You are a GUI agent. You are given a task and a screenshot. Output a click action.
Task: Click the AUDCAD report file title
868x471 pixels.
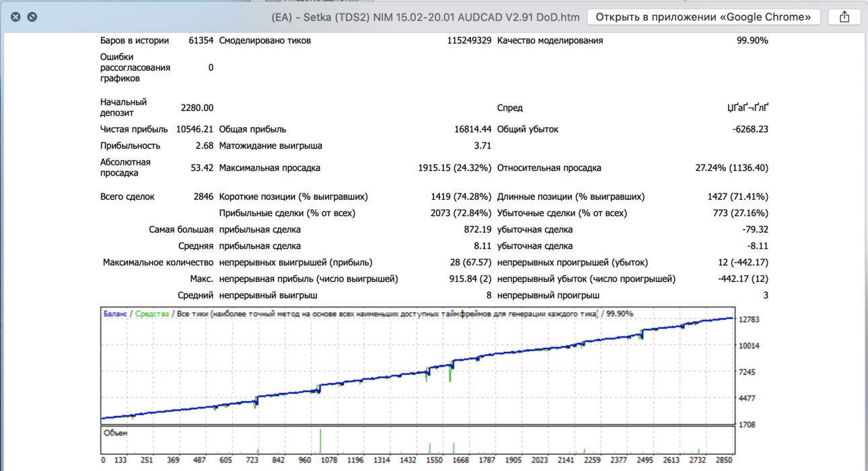click(x=425, y=17)
